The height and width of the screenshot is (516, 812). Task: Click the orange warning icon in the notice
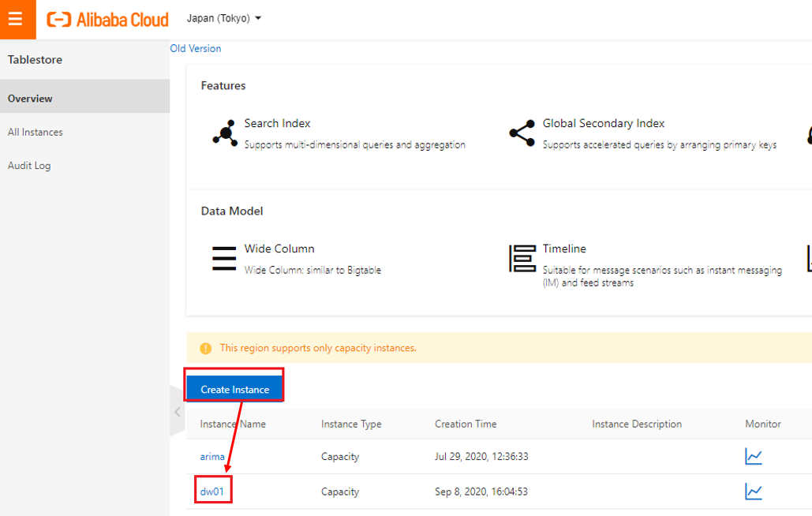pyautogui.click(x=206, y=348)
